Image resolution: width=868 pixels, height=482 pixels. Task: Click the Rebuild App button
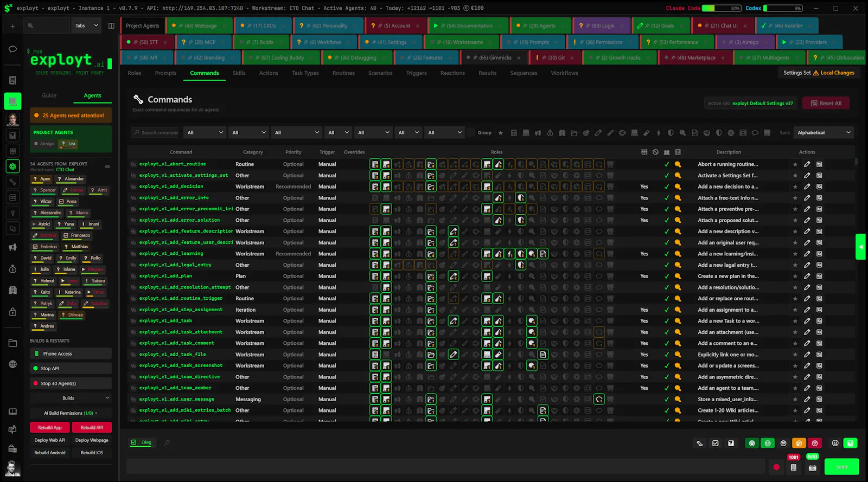[50, 427]
